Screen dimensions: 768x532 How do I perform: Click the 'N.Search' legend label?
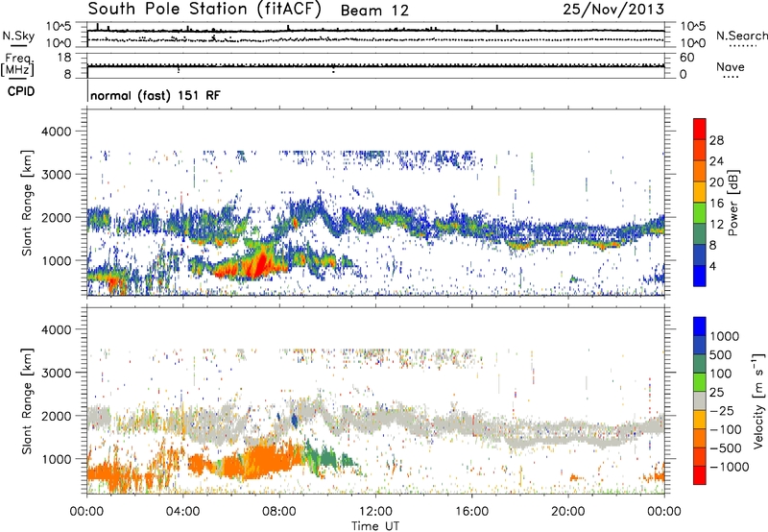tap(741, 36)
